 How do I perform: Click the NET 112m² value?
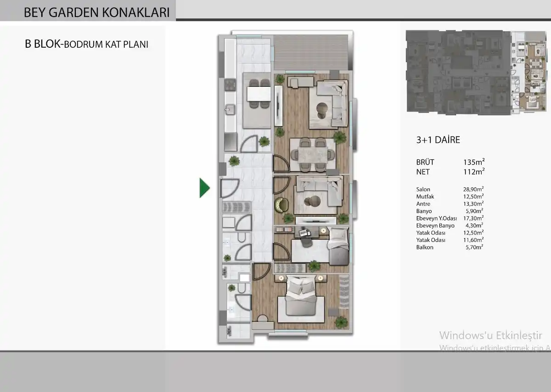tap(474, 172)
